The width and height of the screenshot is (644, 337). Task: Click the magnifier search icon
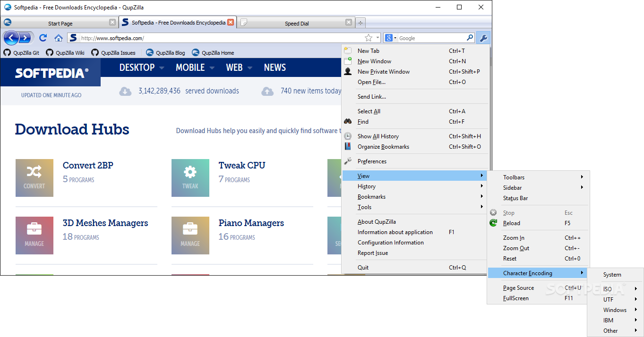470,38
